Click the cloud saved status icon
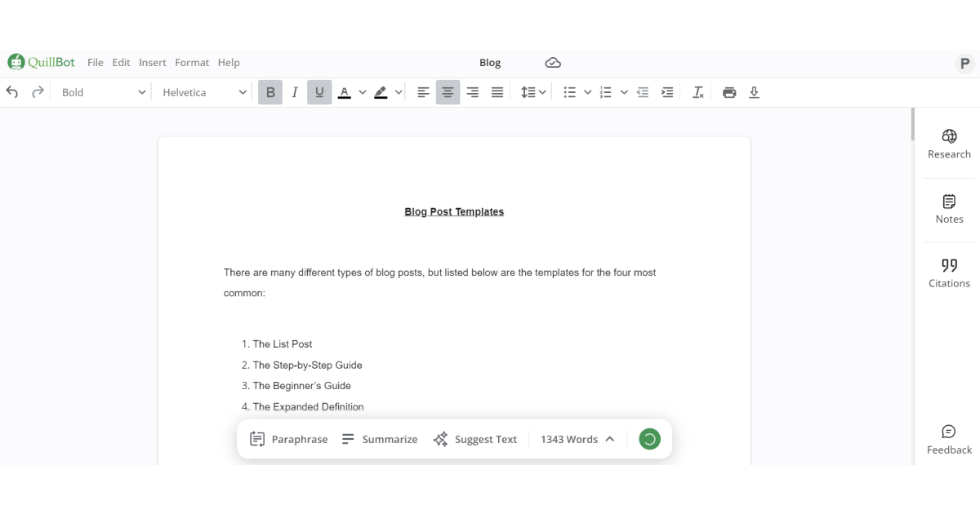The image size is (980, 514). [x=553, y=63]
